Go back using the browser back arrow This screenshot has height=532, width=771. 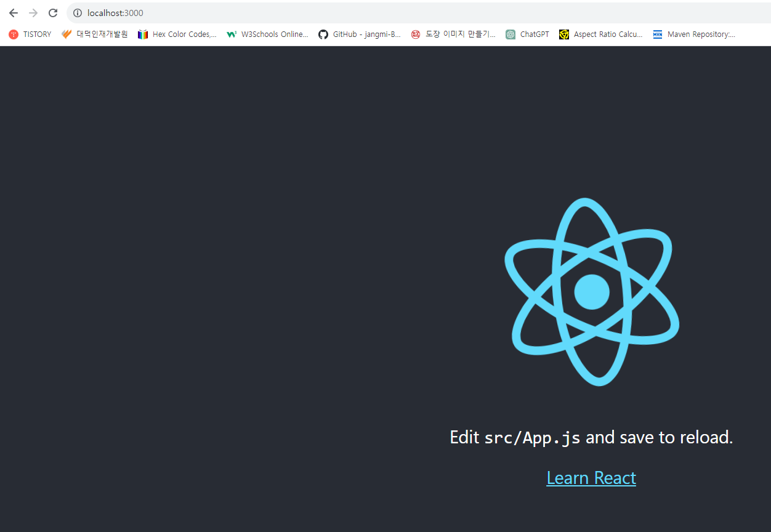point(14,13)
